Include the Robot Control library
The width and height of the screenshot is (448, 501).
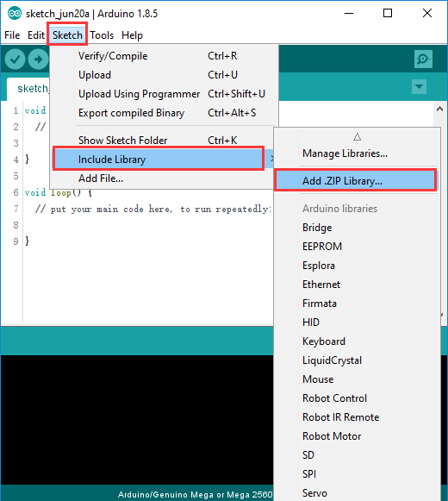357,398
